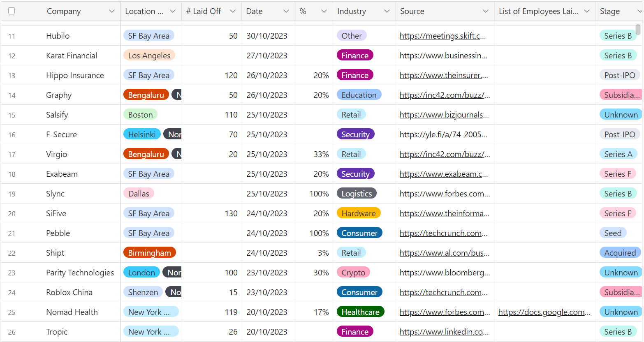
Task: Open Nomad Health's docs.google.com employee list link
Action: 544,312
